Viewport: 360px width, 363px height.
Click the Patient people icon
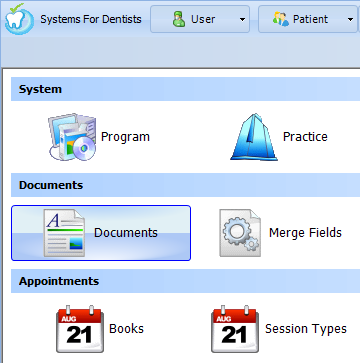coord(281,19)
